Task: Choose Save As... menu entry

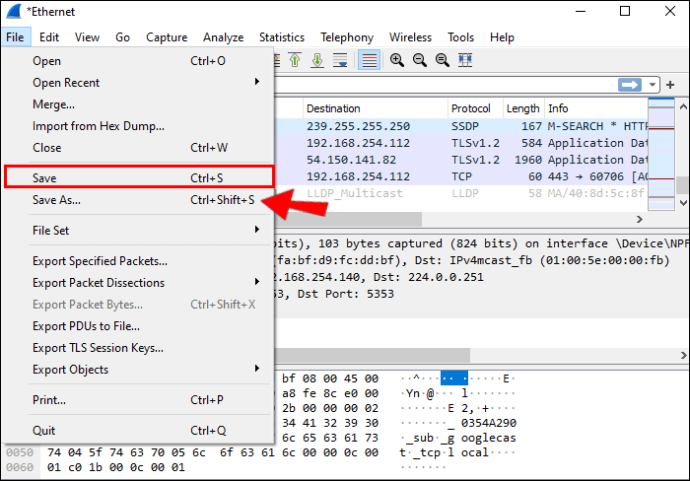Action: point(139,200)
